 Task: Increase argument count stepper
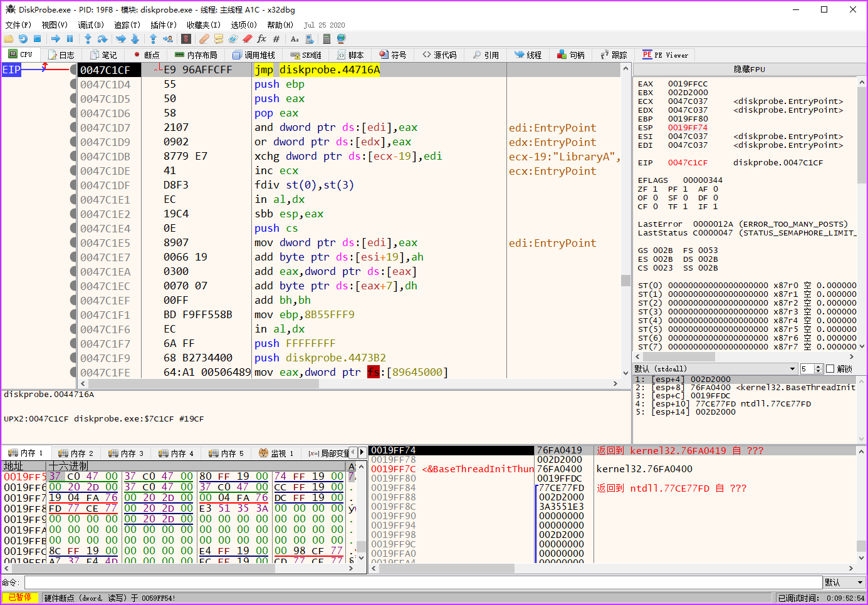pos(818,366)
